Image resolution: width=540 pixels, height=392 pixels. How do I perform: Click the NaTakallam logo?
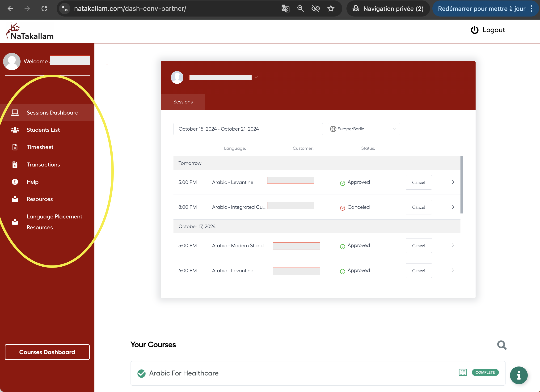[30, 31]
